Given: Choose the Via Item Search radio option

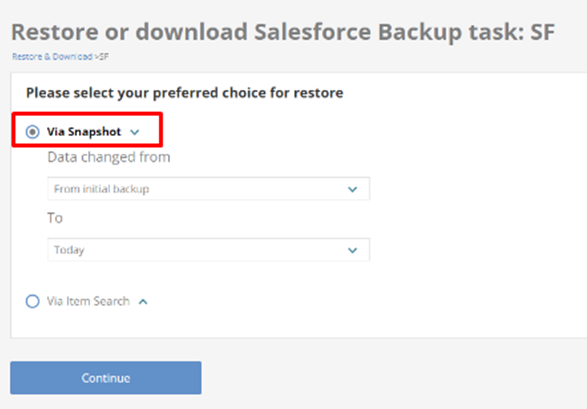Looking at the screenshot, I should (33, 301).
